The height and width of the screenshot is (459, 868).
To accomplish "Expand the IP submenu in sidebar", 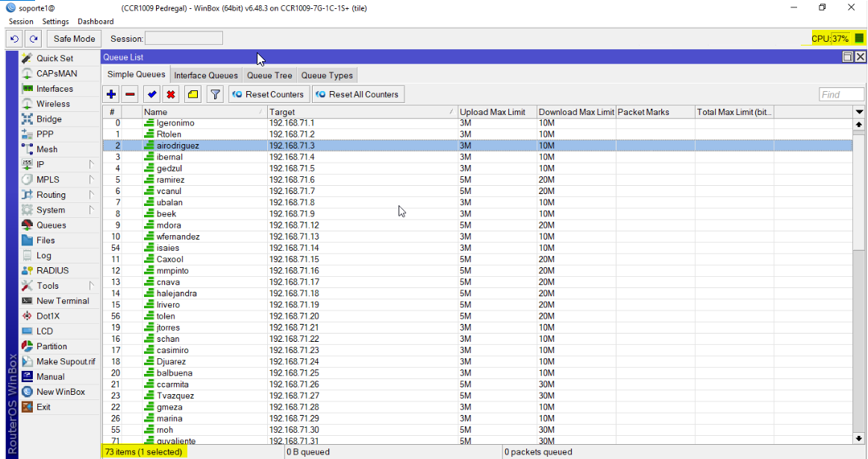I will click(60, 164).
